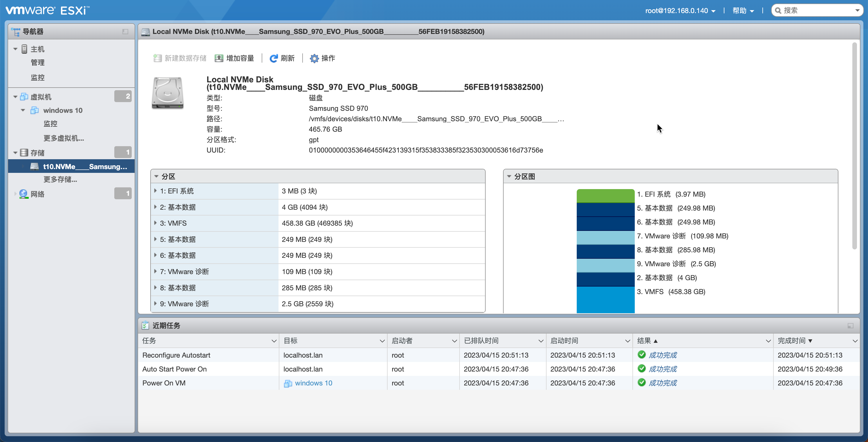Viewport: 868px width, 442px height.
Task: Expand partition 7: VMware 诊断 row
Action: tap(155, 271)
